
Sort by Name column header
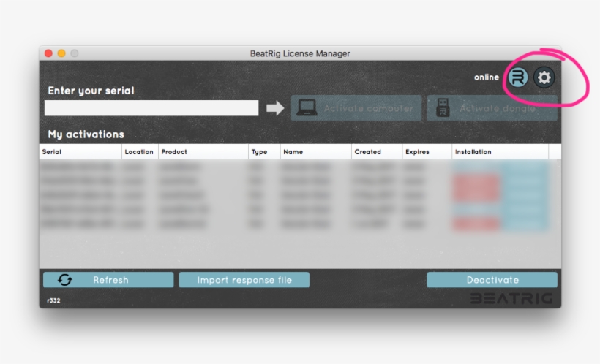pyautogui.click(x=315, y=152)
